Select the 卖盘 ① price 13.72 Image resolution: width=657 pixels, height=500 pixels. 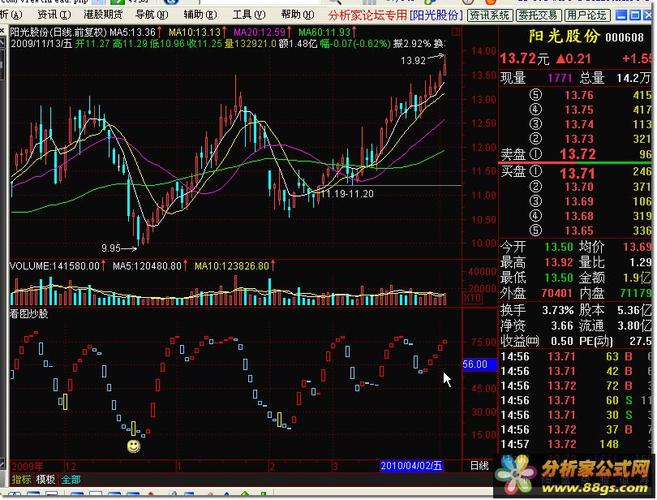tap(578, 154)
